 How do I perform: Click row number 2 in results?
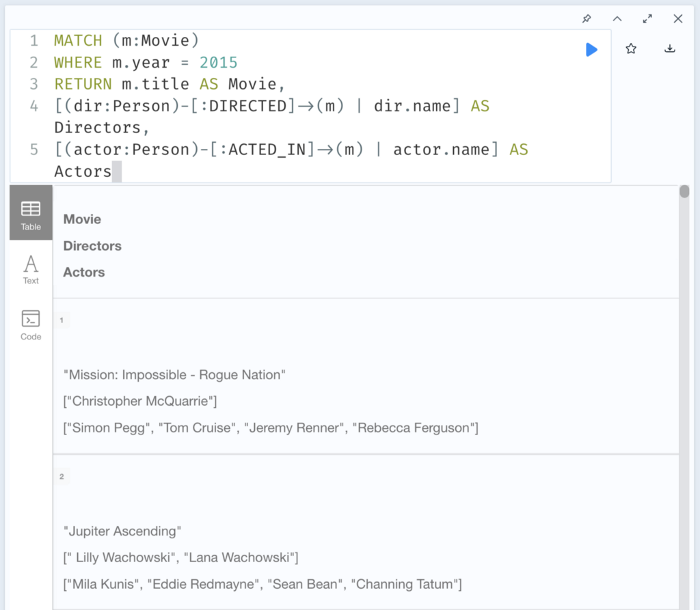coord(62,477)
